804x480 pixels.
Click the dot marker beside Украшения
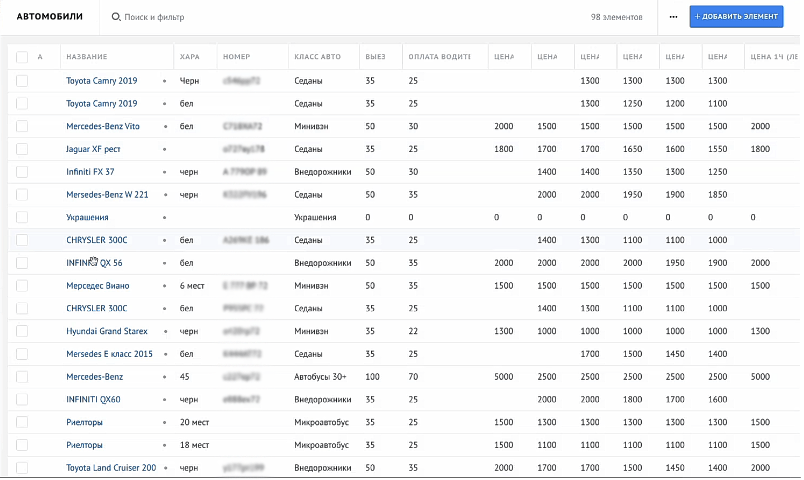165,218
